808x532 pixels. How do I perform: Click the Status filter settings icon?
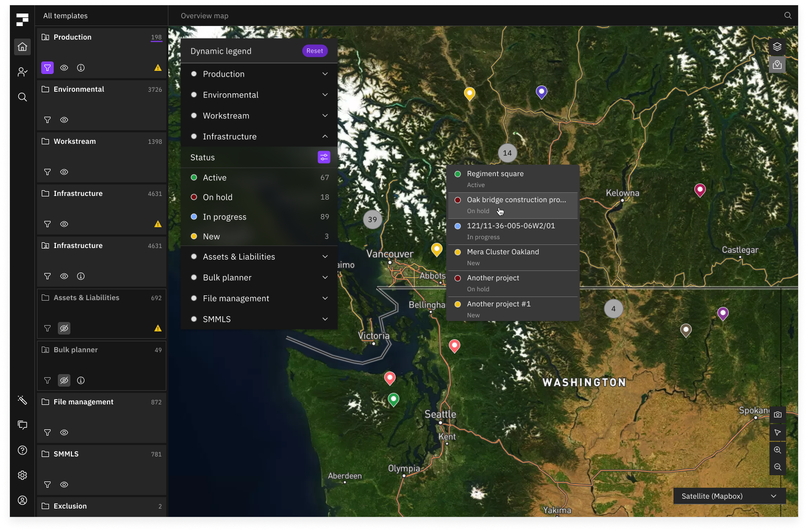324,157
